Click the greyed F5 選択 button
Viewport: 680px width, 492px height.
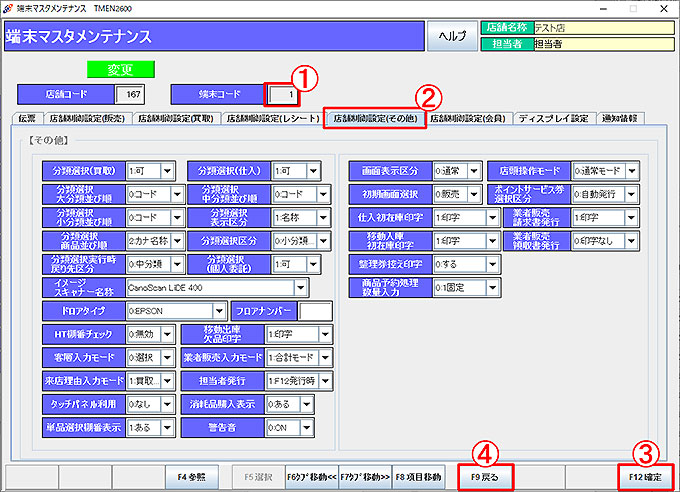click(x=258, y=477)
